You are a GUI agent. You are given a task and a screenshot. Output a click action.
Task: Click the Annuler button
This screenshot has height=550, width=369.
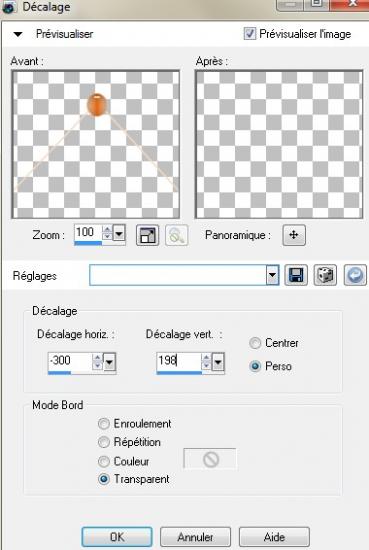point(195,537)
